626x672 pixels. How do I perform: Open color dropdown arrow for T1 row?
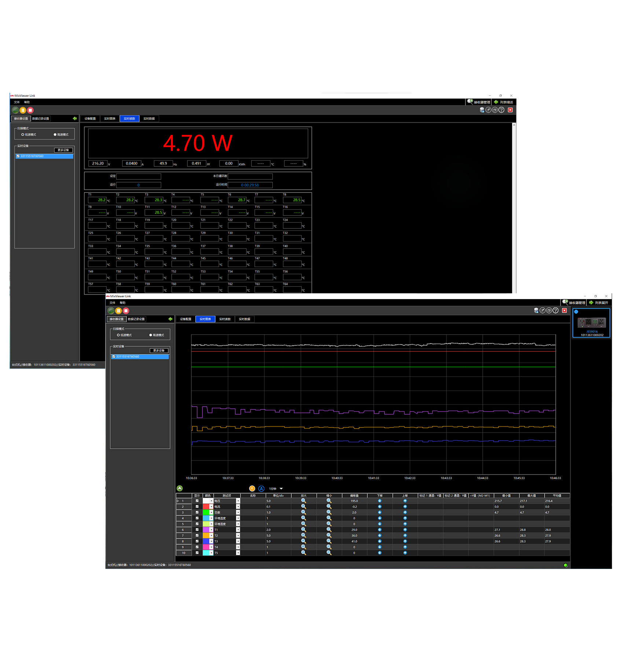pos(211,530)
